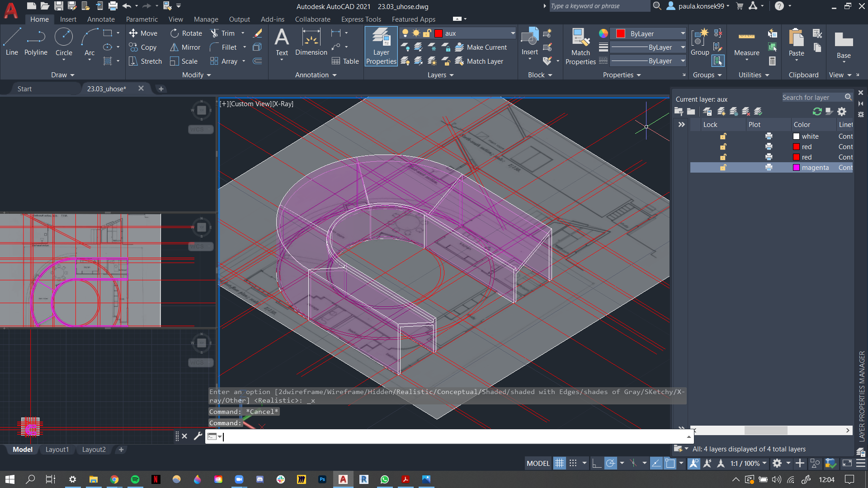Expand the Layers panel
The image size is (868, 488).
click(441, 75)
